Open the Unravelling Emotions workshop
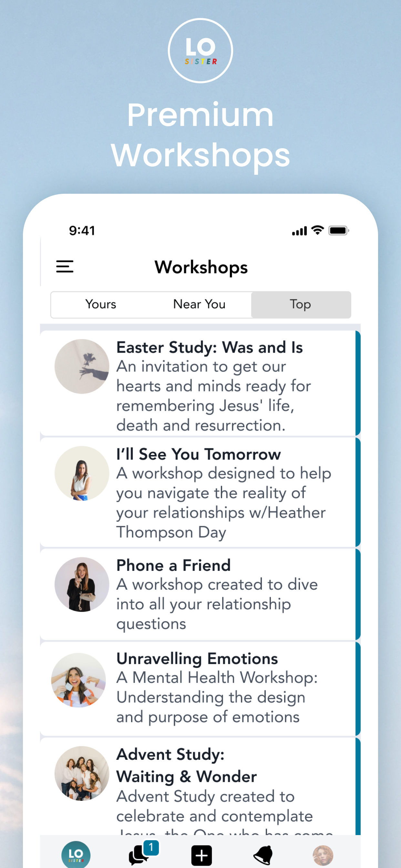The height and width of the screenshot is (868, 401). [200, 688]
